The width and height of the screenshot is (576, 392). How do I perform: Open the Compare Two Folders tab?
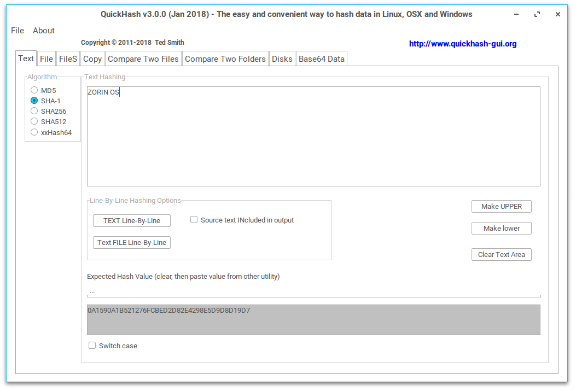(225, 59)
